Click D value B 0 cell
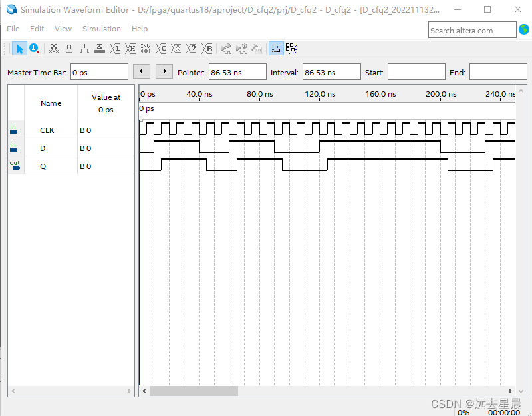The image size is (532, 416). pyautogui.click(x=106, y=148)
